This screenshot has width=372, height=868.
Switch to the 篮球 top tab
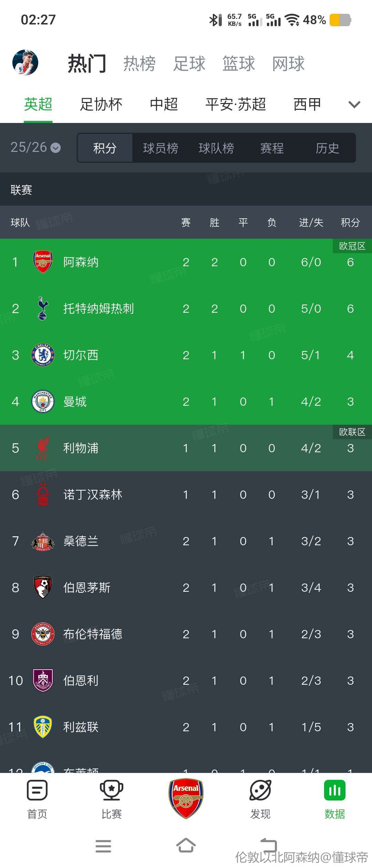point(239,64)
